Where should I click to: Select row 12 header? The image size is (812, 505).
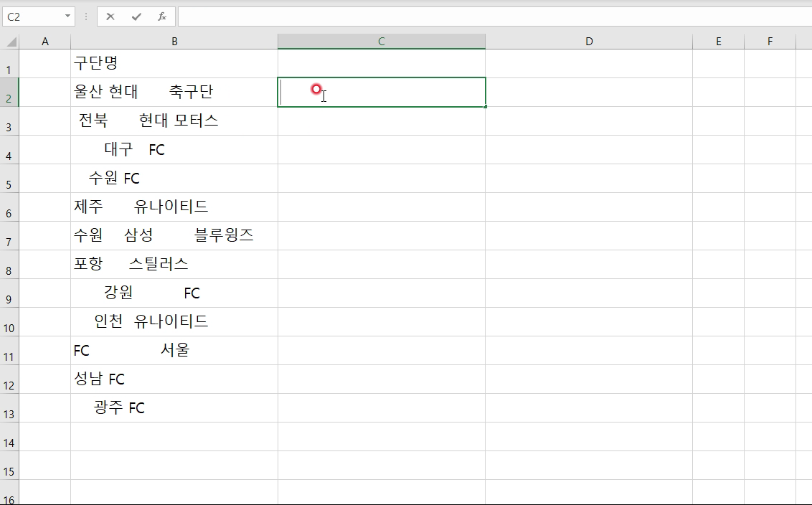[x=9, y=379]
